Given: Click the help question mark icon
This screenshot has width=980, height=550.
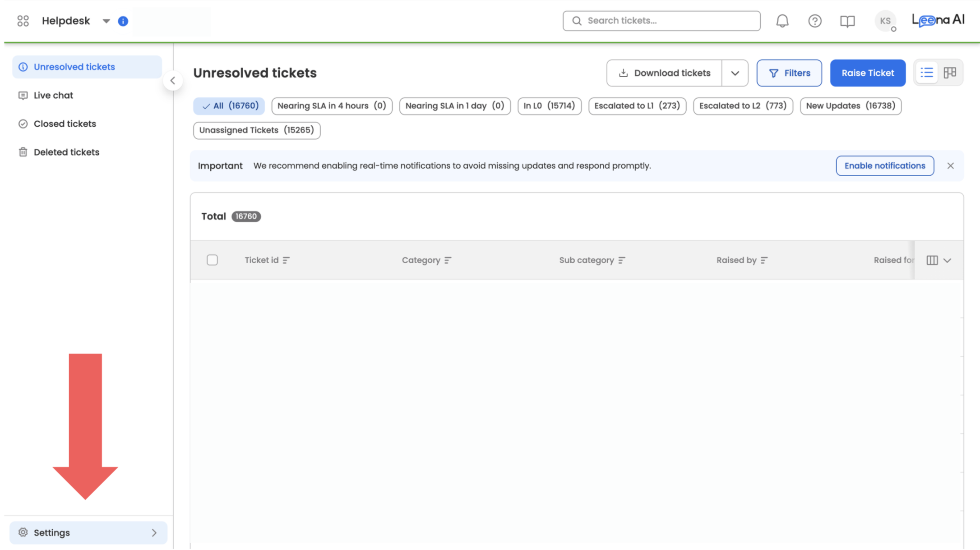Looking at the screenshot, I should 814,21.
